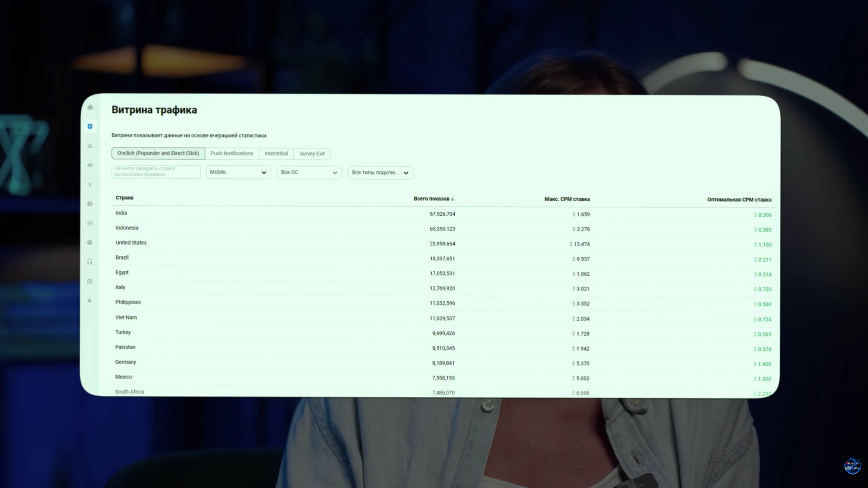
Task: Click Brazil's impressions value 18,337,651
Action: coord(442,259)
